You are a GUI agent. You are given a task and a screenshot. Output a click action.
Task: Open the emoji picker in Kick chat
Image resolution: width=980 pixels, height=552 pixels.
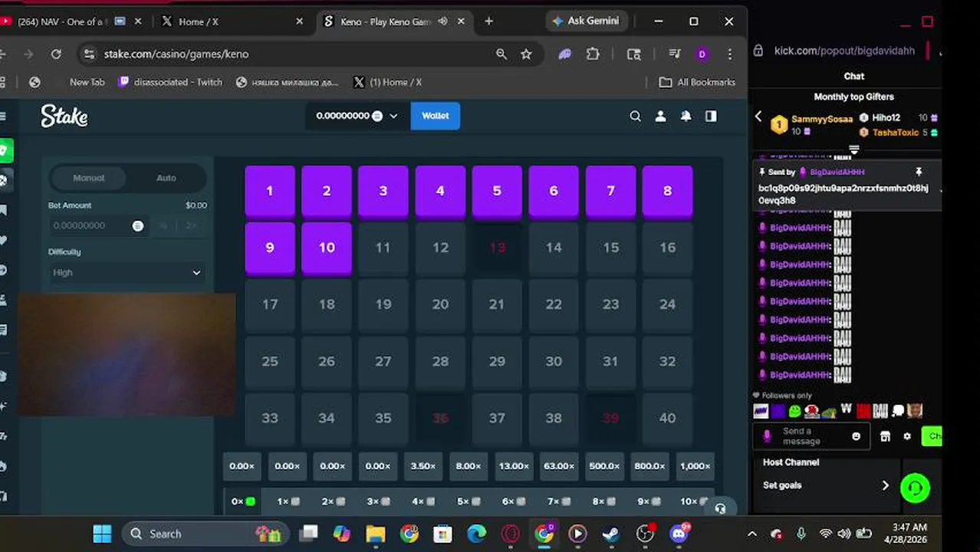[856, 436]
